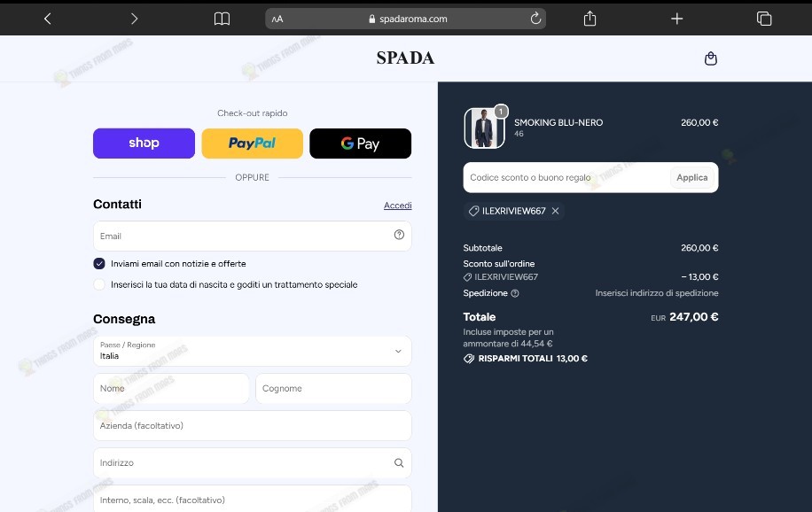
Task: Click the Inserisci indirizzo di spedizione text
Action: 657,293
